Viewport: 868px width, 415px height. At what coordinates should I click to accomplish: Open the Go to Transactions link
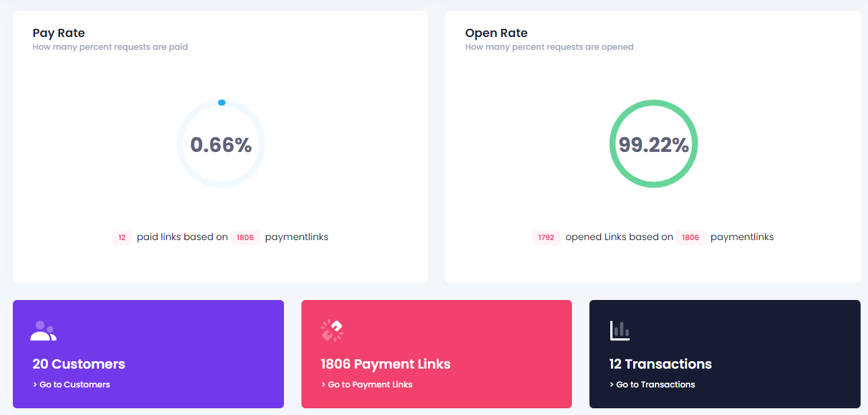tap(652, 385)
